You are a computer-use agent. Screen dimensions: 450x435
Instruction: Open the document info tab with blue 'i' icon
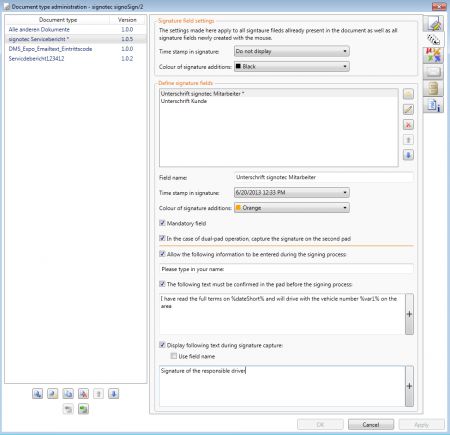tap(433, 105)
